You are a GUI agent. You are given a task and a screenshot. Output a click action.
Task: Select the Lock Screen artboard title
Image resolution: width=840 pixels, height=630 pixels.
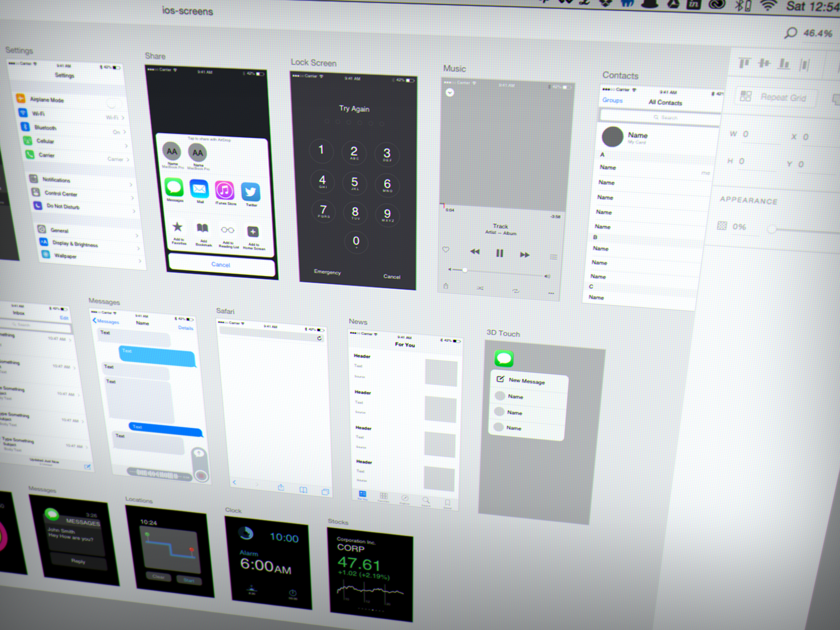tap(313, 63)
